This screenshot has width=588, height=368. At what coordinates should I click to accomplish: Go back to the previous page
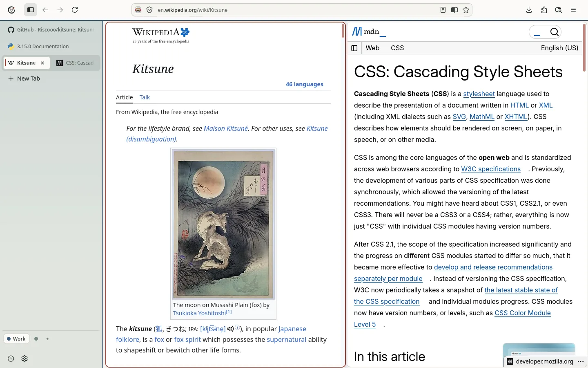click(45, 10)
